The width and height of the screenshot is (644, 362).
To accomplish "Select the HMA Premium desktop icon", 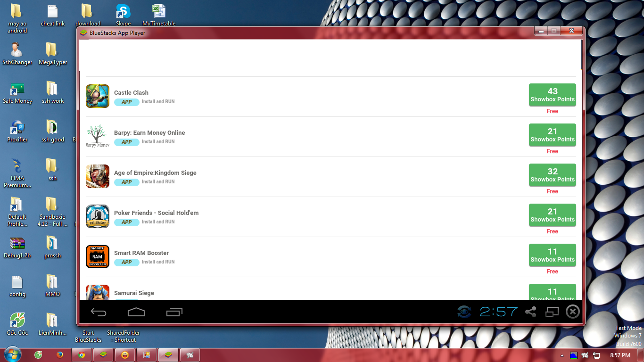I will click(17, 173).
